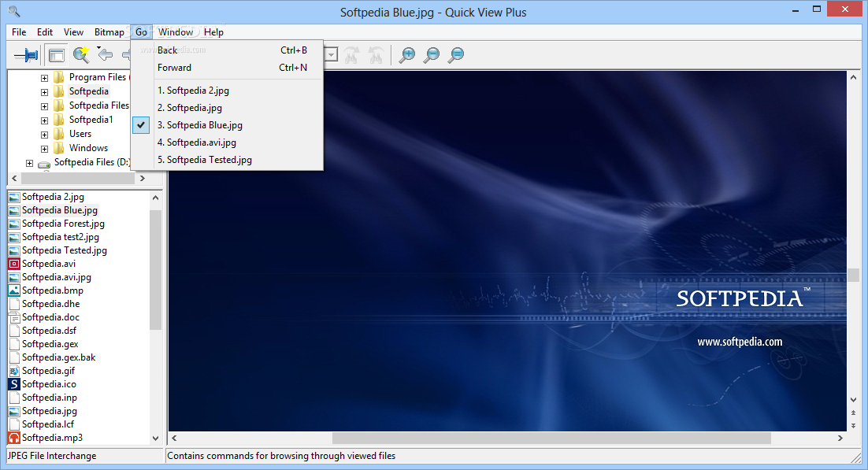Select Softpedia Blue.jpg in the file list
Image resolution: width=868 pixels, height=470 pixels.
click(x=60, y=210)
